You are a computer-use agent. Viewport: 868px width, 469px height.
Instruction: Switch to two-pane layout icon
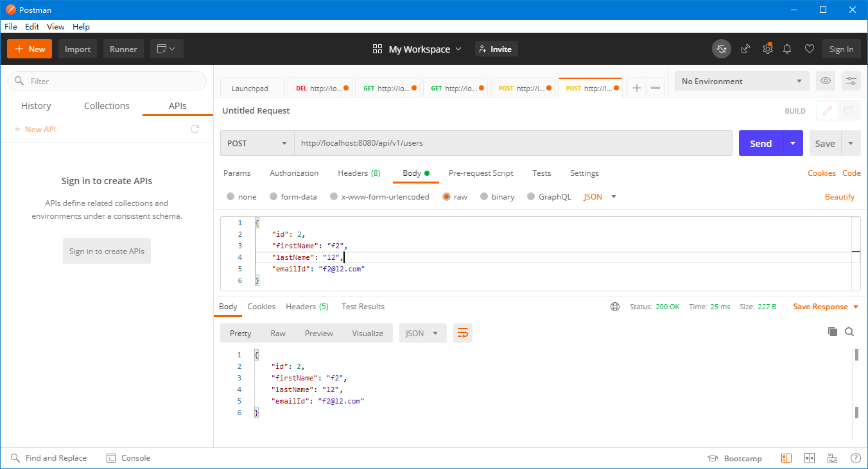(x=810, y=458)
